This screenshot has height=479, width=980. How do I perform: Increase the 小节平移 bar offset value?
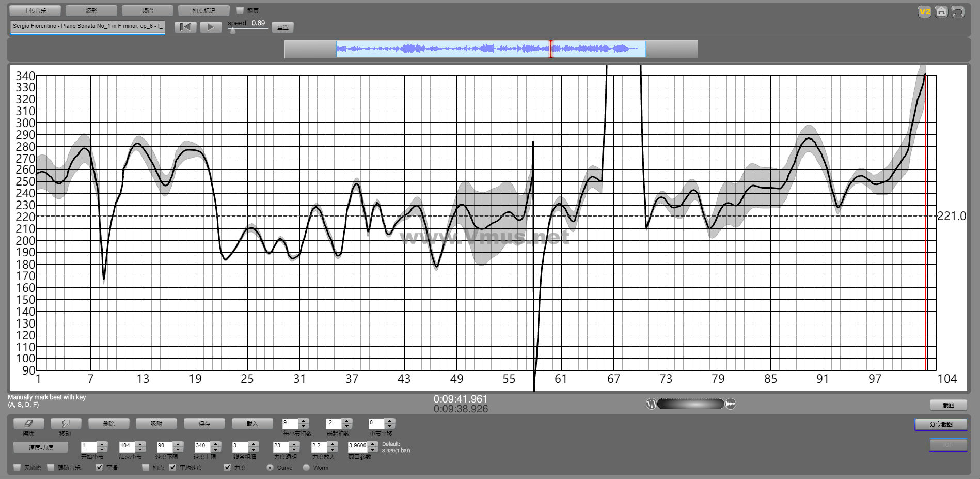(390, 421)
